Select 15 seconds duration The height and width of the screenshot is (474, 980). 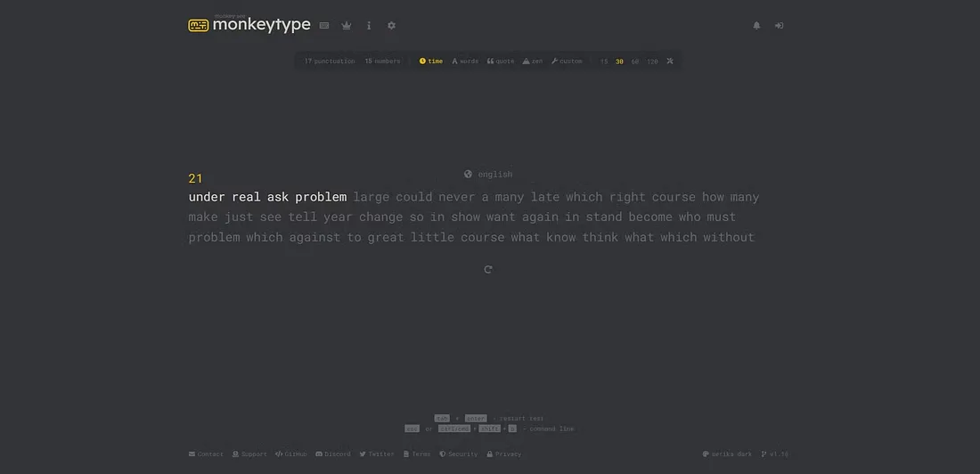[604, 61]
